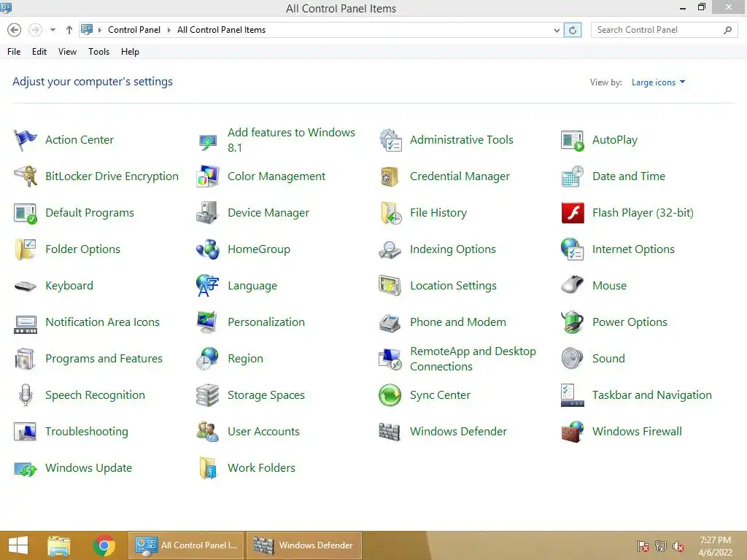Image resolution: width=747 pixels, height=560 pixels.
Task: Click the Up one level arrow
Action: [x=69, y=30]
